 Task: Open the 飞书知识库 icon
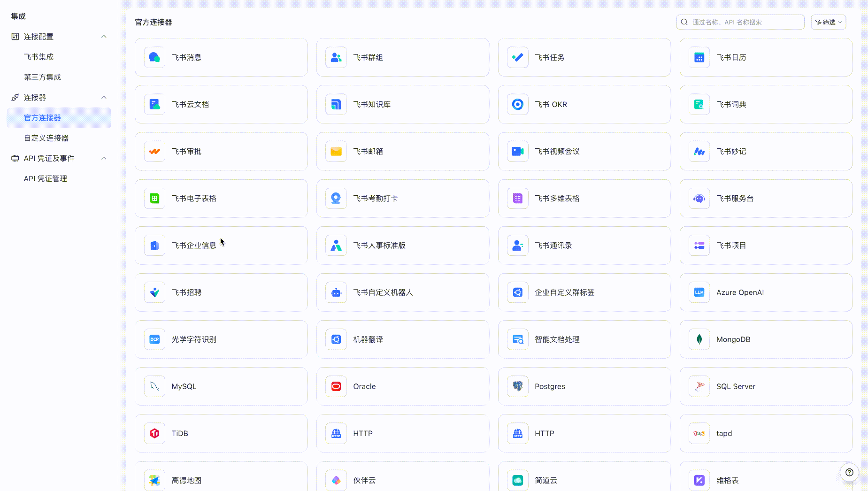pos(336,104)
